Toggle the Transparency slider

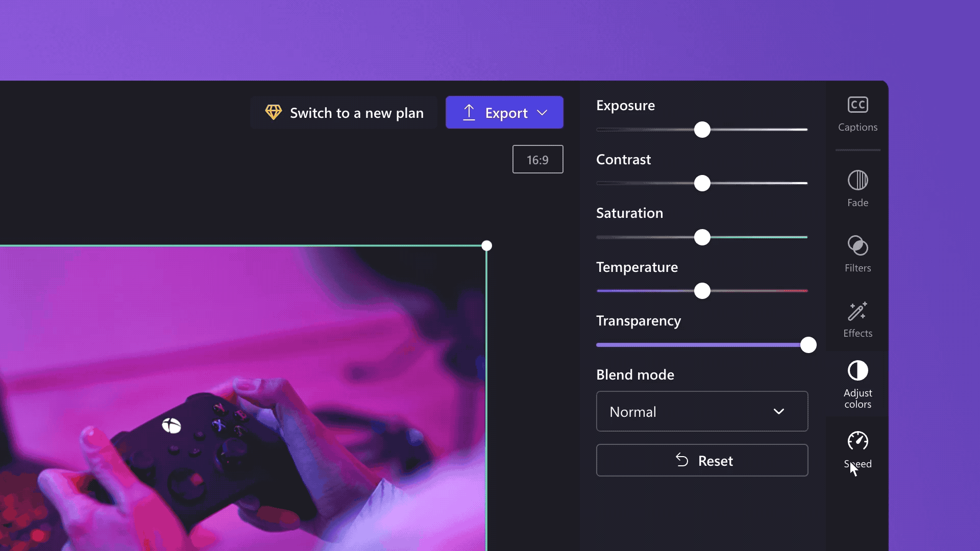click(x=806, y=344)
